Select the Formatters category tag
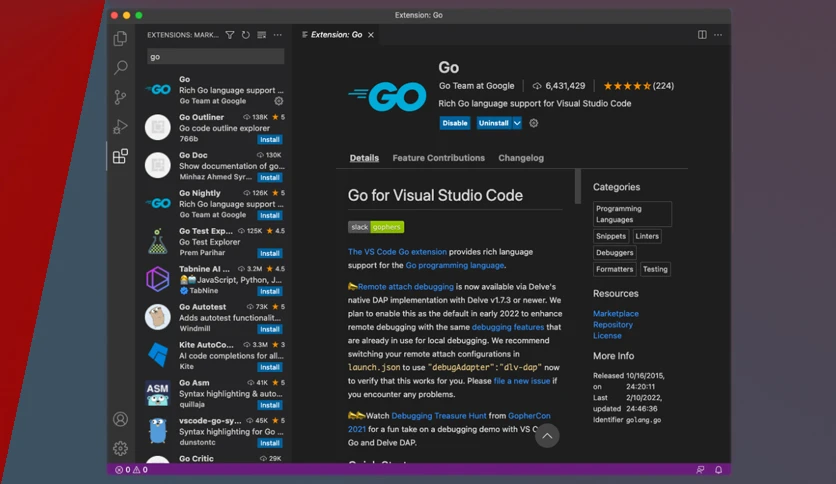Viewport: 836px width, 484px height. coord(615,269)
